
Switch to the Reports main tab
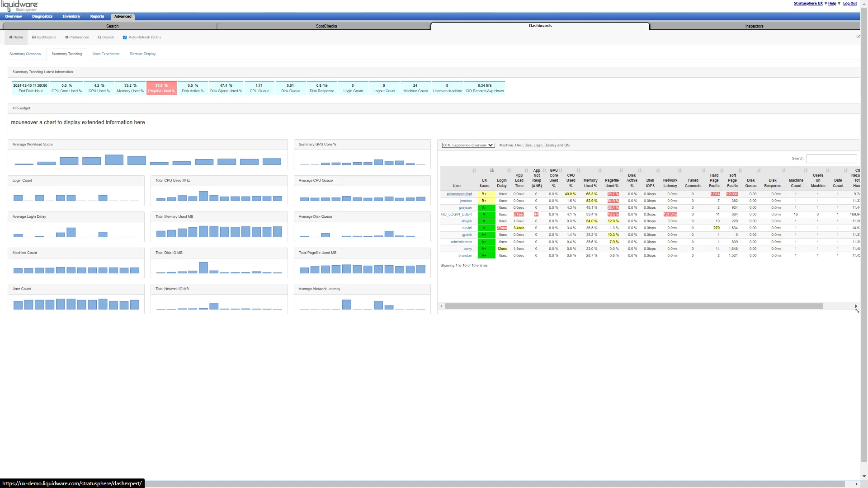coord(97,16)
